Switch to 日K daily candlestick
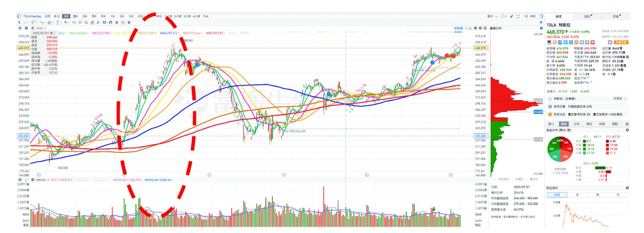This screenshot has width=644, height=233. pos(66,16)
